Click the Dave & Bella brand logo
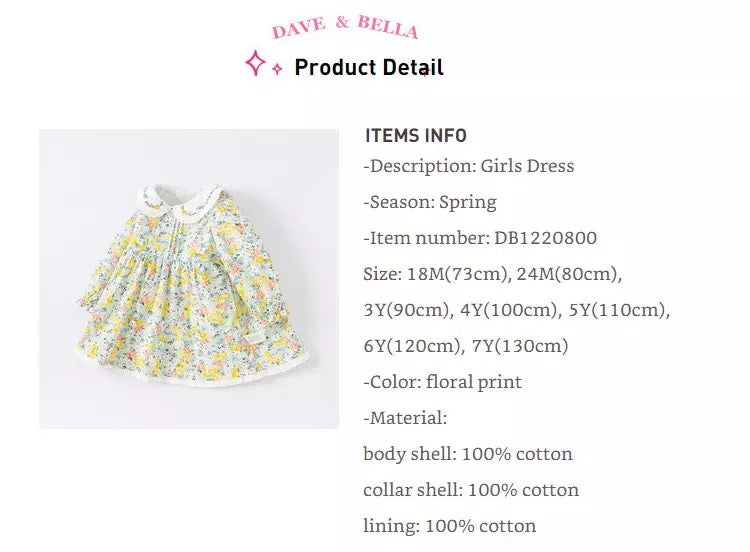 click(345, 26)
